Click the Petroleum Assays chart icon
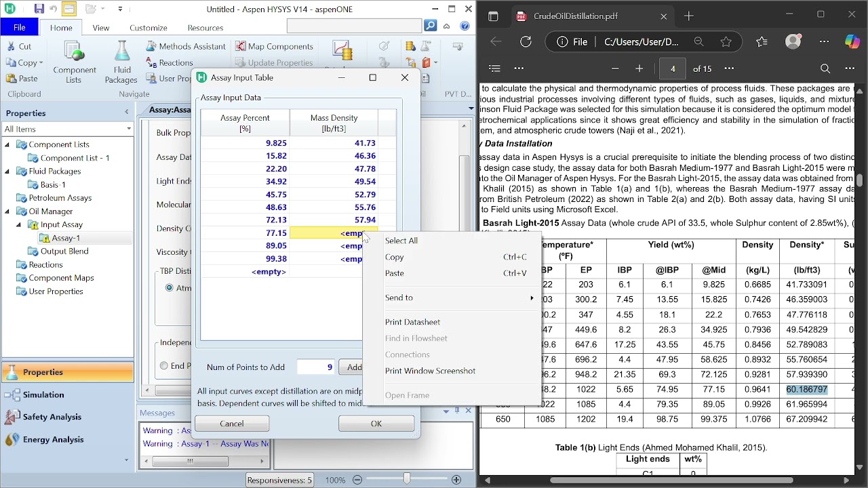Viewport: 868px width, 488px height. coord(342,52)
